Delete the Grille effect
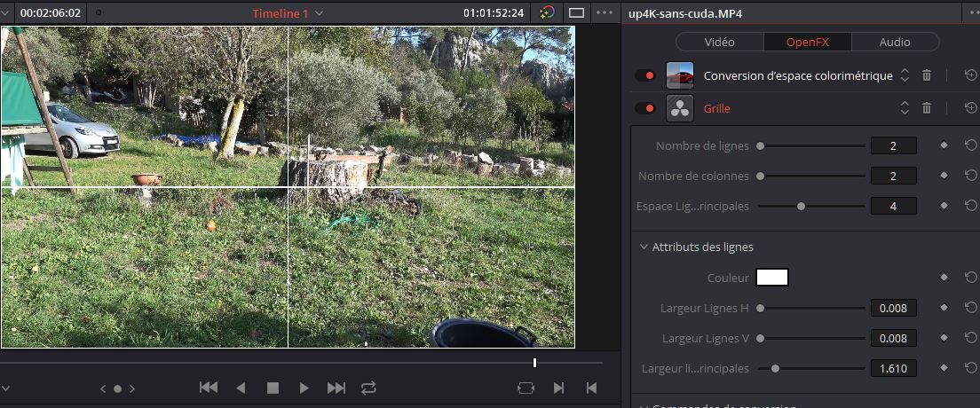 pos(926,108)
